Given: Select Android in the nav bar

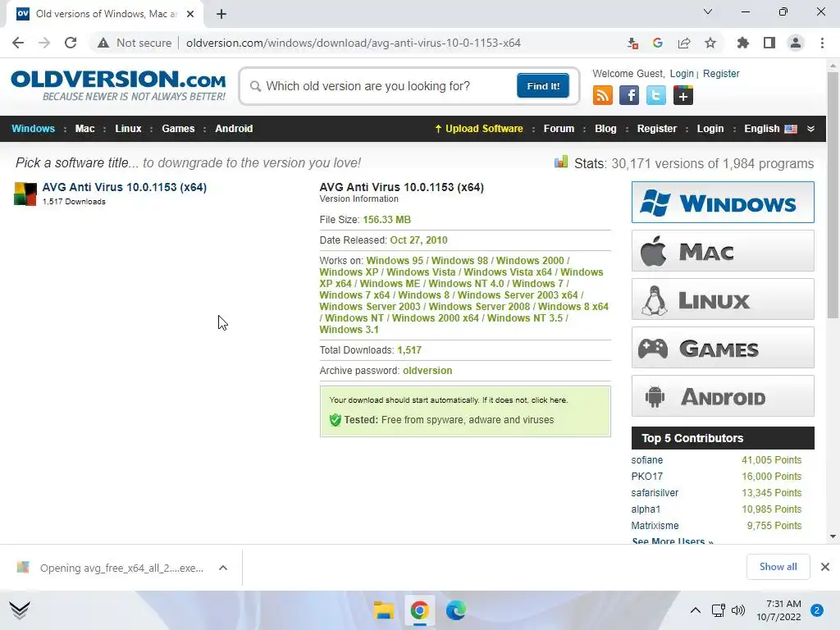Looking at the screenshot, I should pyautogui.click(x=234, y=129).
